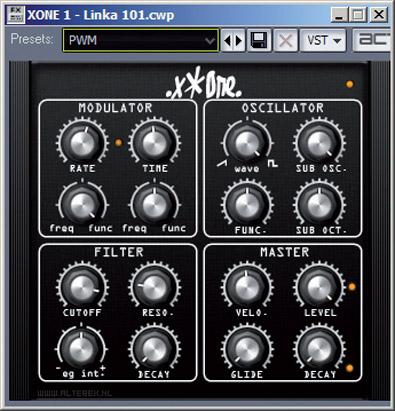Click the save preset floppy disk icon
The height and width of the screenshot is (411, 395).
point(259,41)
